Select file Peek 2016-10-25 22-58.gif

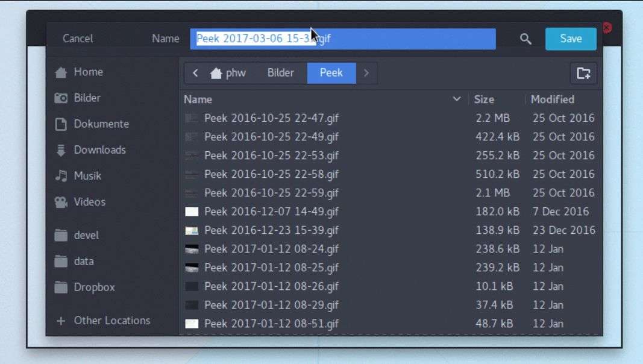[271, 174]
